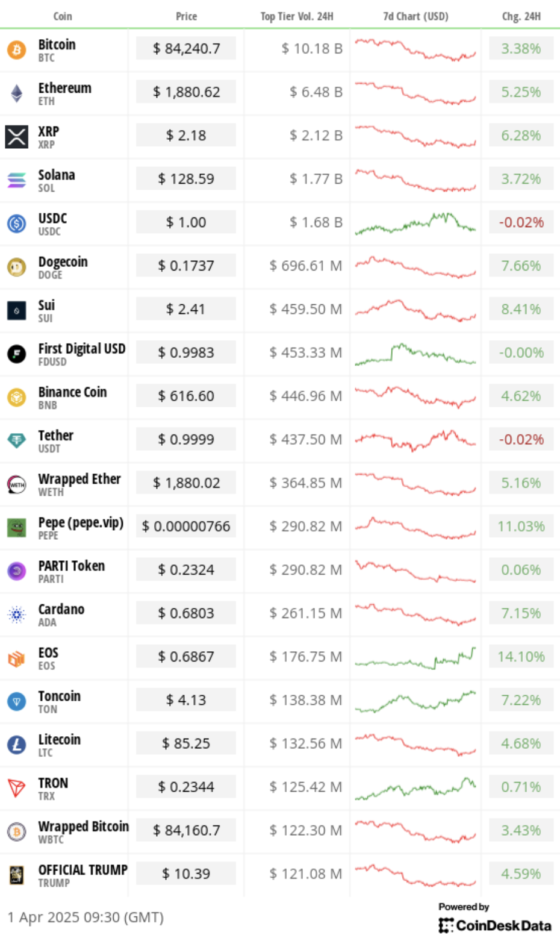Click the Litecoin blue L icon
The image size is (560, 935).
(x=16, y=745)
